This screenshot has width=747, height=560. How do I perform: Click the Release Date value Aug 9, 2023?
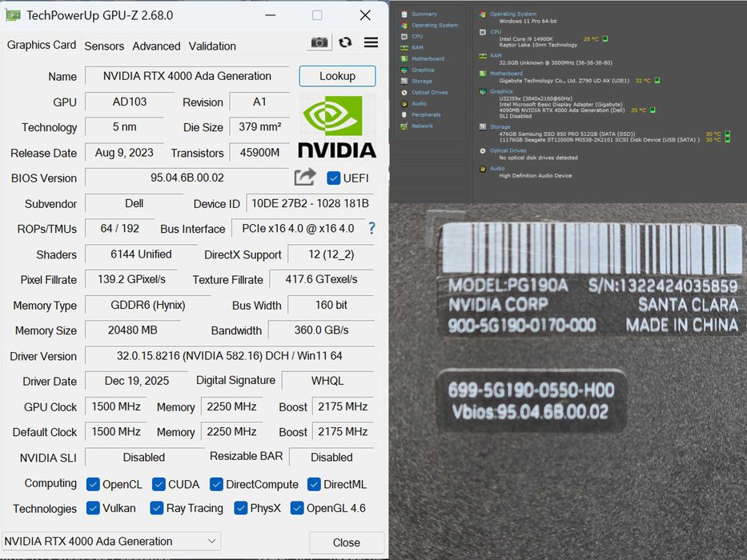(124, 152)
